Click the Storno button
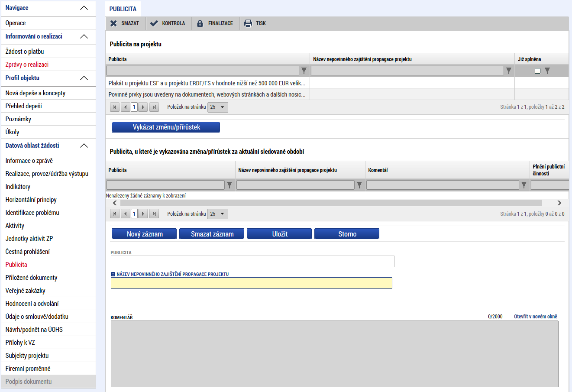Screen dimensions: 572x392 pos(347,234)
